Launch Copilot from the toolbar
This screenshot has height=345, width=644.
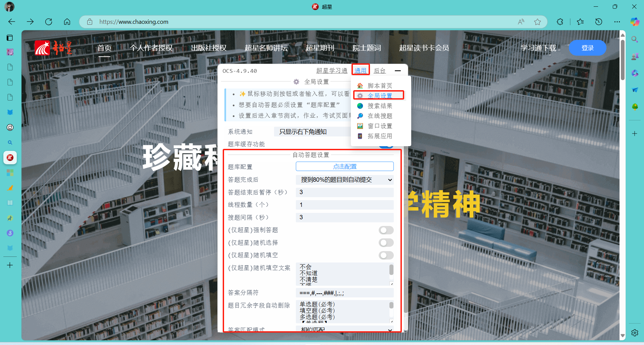click(635, 22)
